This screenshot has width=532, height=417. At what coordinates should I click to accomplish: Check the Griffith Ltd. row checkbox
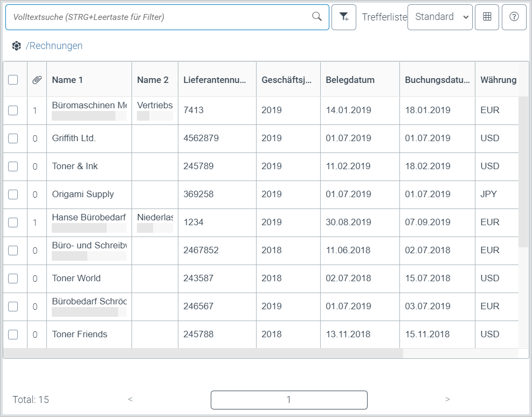[x=13, y=138]
